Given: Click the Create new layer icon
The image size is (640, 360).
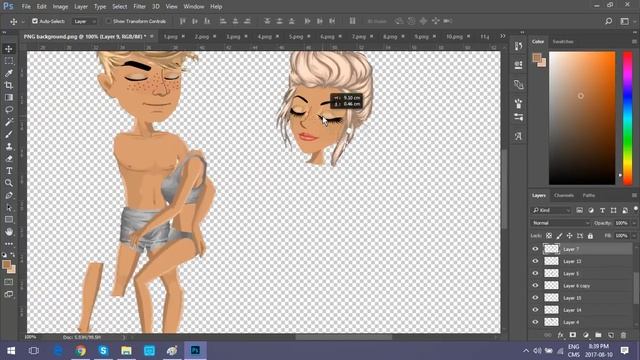Looking at the screenshot, I should tap(611, 335).
